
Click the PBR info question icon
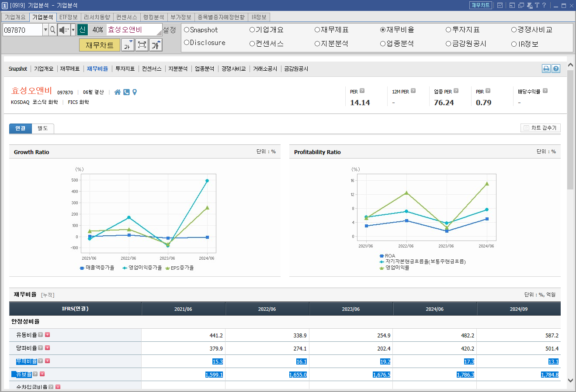pos(488,91)
